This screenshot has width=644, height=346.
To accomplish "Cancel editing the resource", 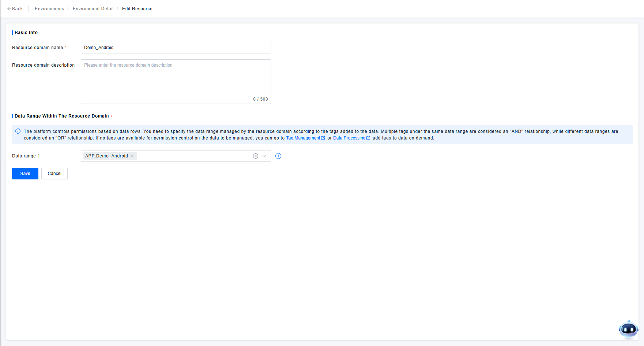I will point(54,174).
